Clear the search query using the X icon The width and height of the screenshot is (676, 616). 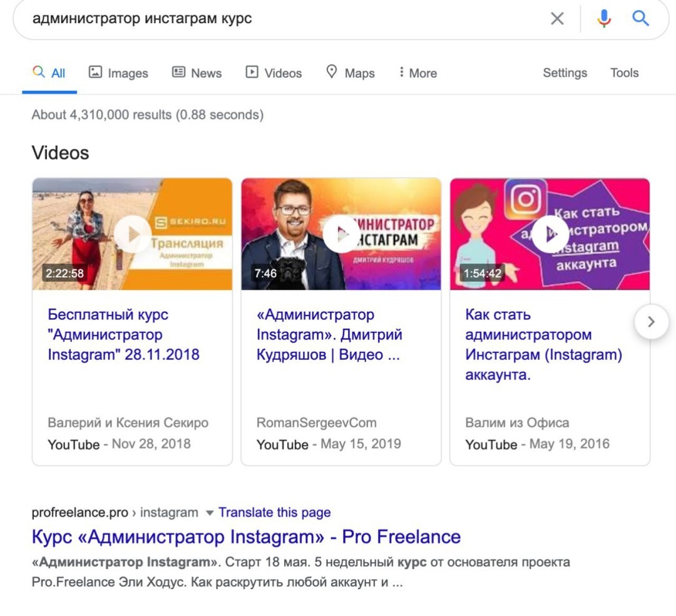[557, 18]
